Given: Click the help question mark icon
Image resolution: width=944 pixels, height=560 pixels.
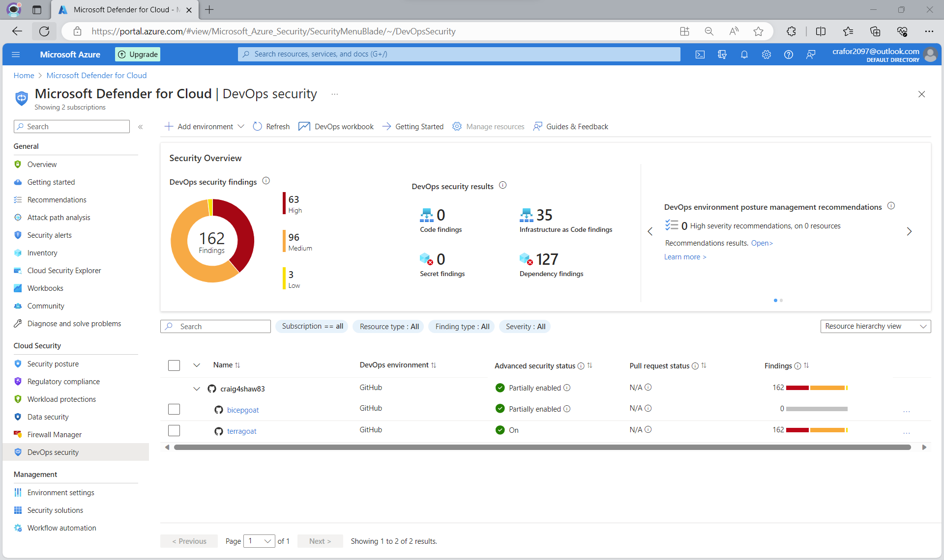Looking at the screenshot, I should (x=788, y=55).
